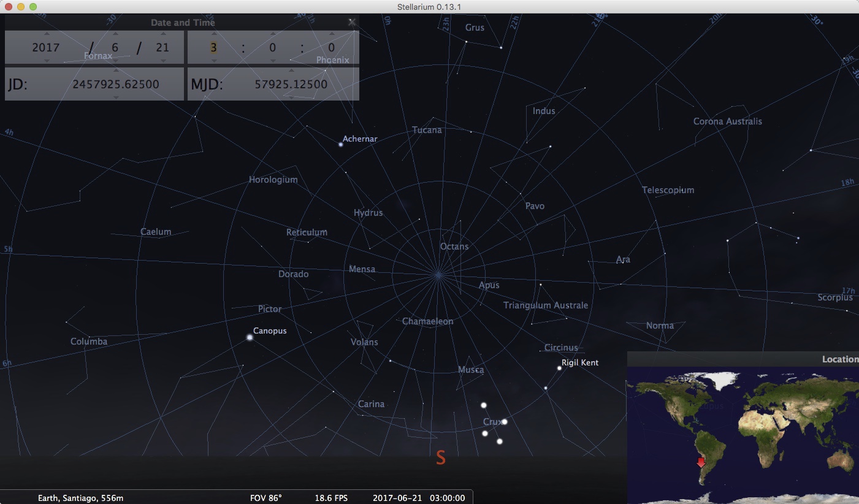Viewport: 859px width, 504px height.
Task: Focus the minutes field in the time box
Action: click(x=273, y=47)
